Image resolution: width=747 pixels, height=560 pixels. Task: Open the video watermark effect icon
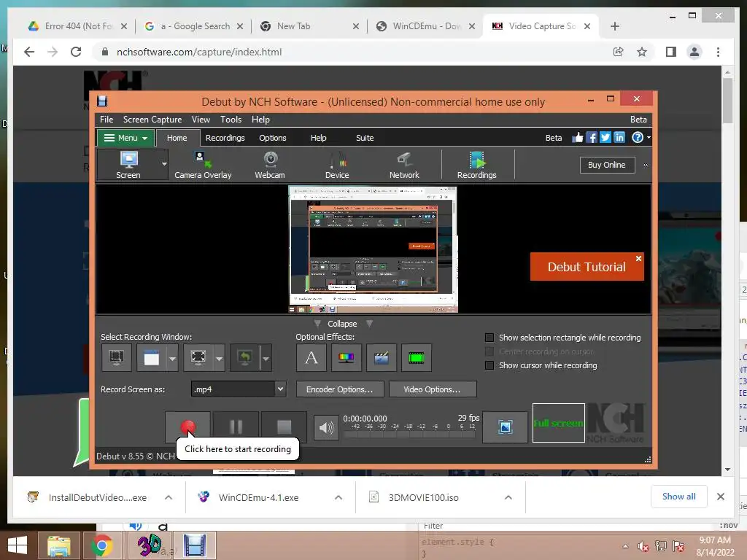381,357
